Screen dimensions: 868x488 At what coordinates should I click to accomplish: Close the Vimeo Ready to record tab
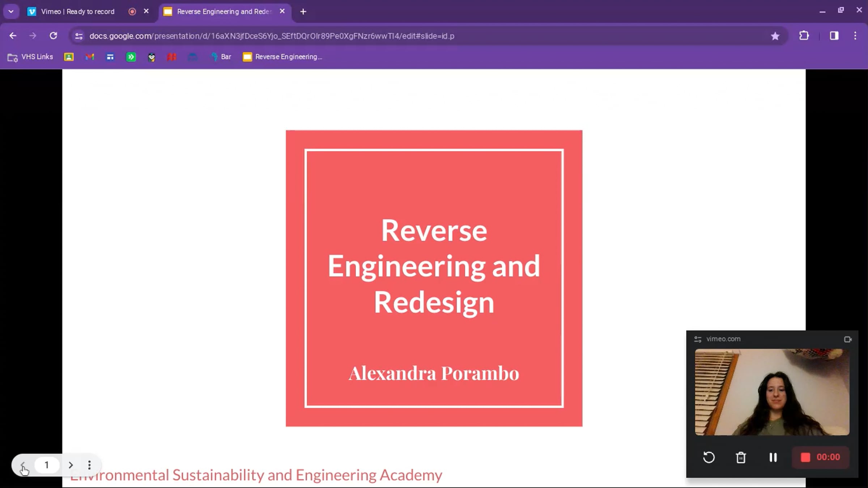(x=146, y=11)
